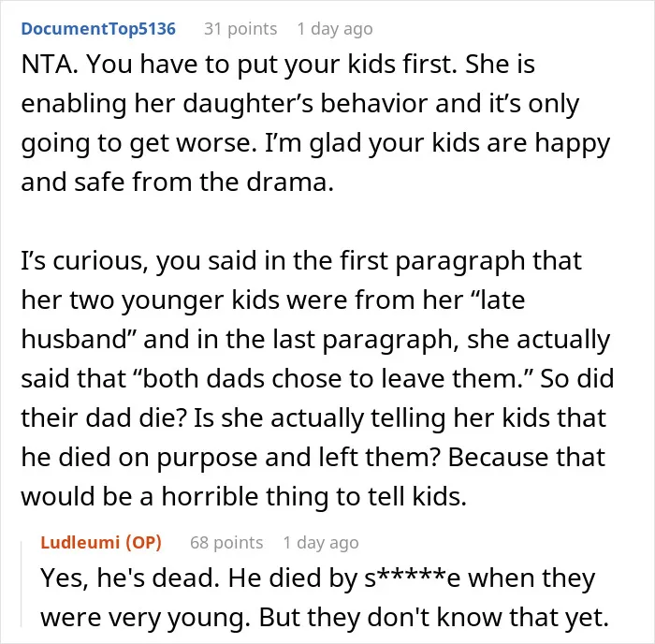Open DocumentTop5136's user profile
The height and width of the screenshot is (644, 655).
(98, 29)
